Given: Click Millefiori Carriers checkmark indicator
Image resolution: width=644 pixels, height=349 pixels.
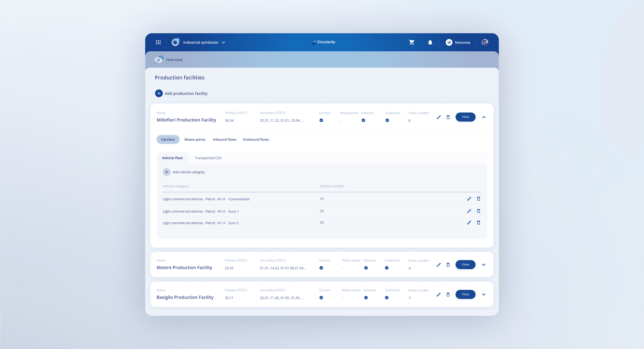Looking at the screenshot, I should pyautogui.click(x=321, y=120).
